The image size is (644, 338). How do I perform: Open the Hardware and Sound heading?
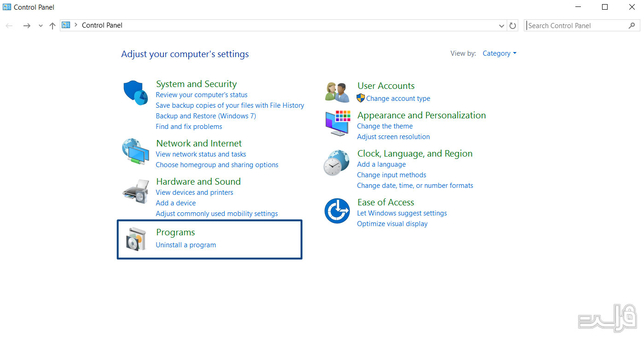coord(199,181)
